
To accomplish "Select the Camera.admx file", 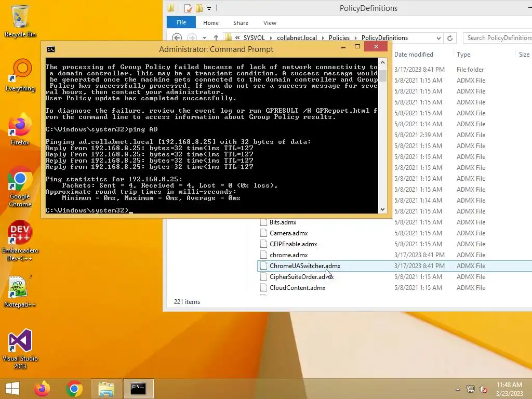I will pos(288,233).
